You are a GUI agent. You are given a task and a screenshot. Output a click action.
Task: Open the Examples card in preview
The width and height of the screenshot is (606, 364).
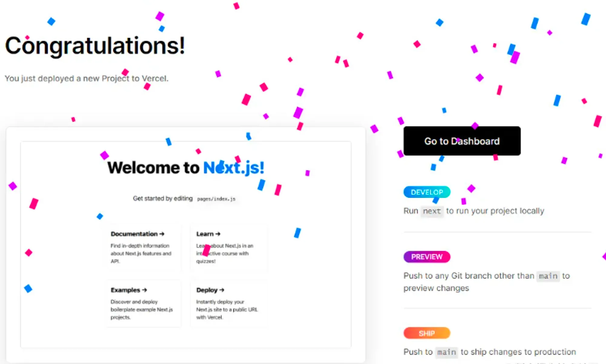pyautogui.click(x=144, y=303)
